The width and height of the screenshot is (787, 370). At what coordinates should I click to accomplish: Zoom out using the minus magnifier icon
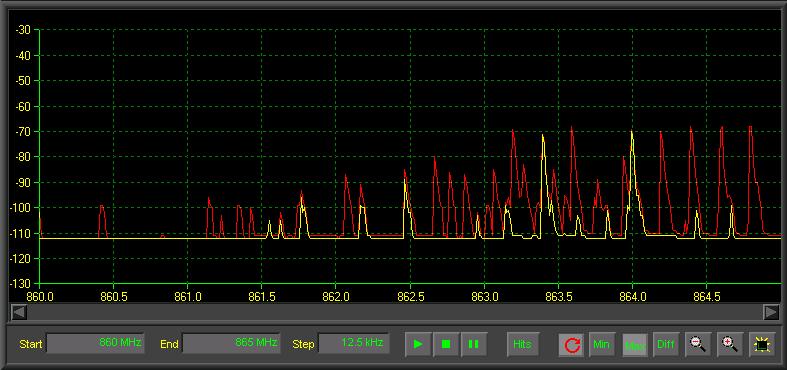point(698,344)
